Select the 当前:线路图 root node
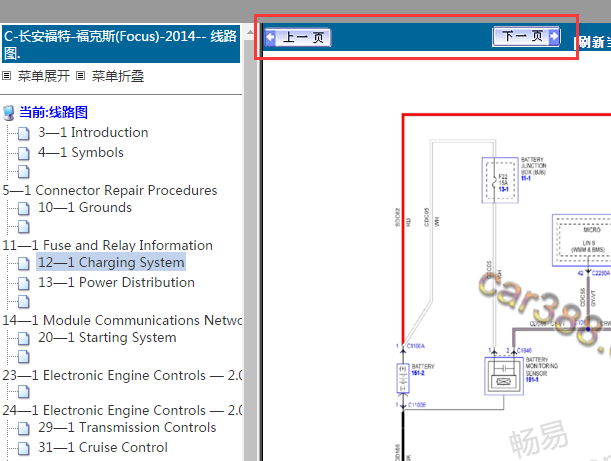 [x=53, y=112]
